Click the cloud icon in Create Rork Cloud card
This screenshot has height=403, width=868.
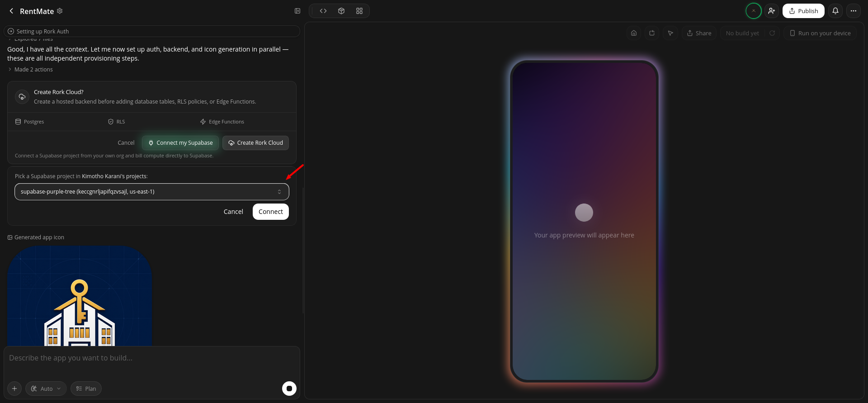pos(22,97)
